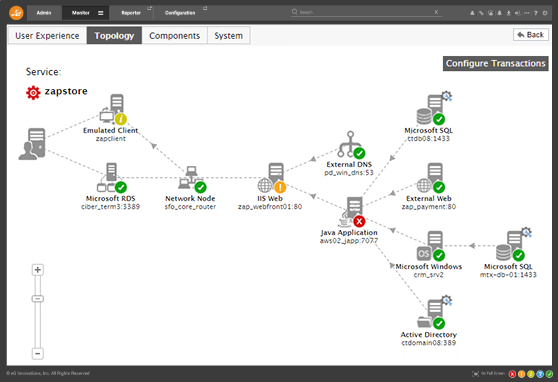558x382 pixels.
Task: Select the External DNS node icon
Action: click(x=351, y=145)
